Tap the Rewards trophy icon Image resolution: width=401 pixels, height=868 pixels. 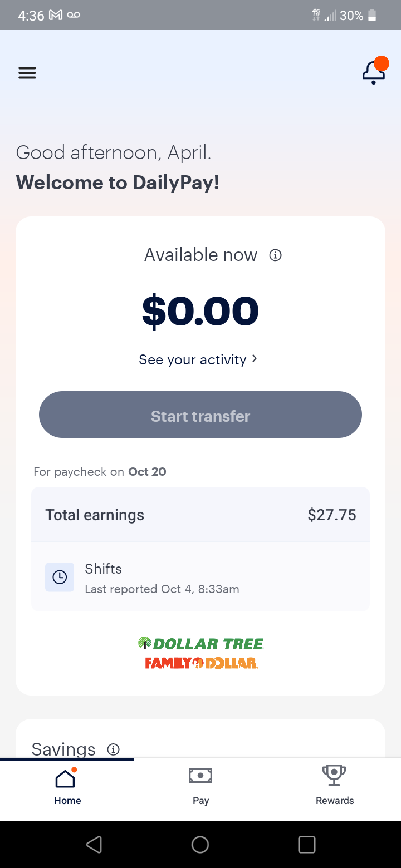[x=334, y=775]
